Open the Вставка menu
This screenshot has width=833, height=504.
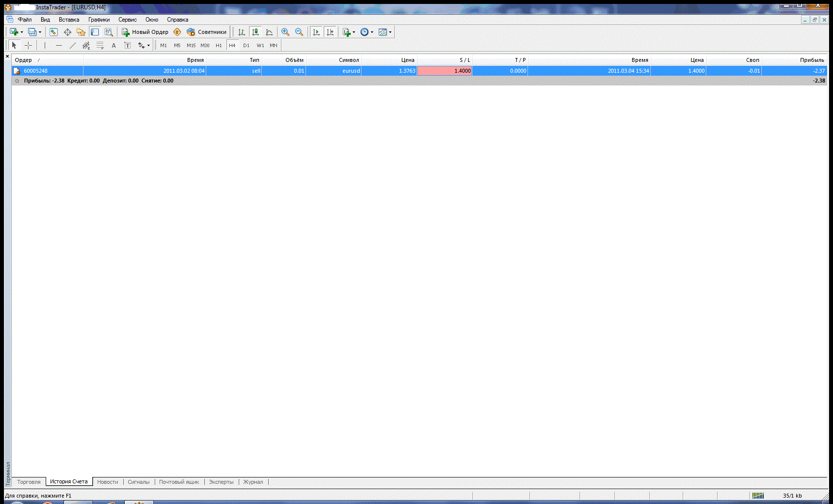(69, 20)
